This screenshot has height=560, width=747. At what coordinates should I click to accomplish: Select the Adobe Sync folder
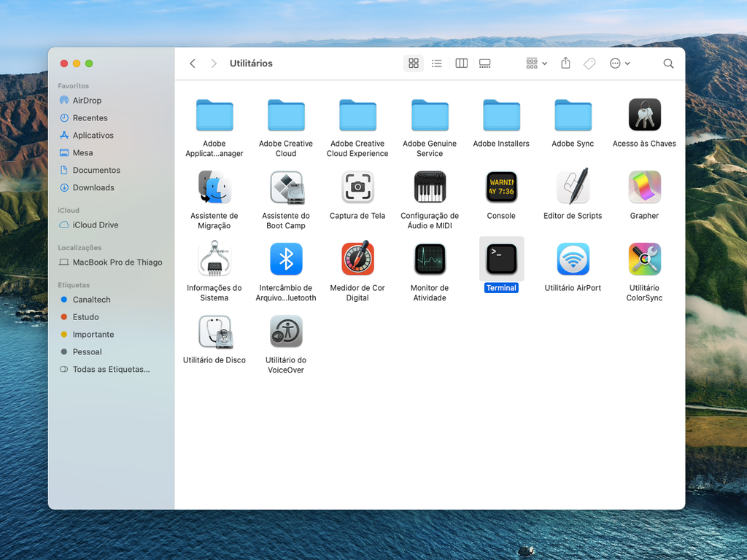tap(573, 114)
